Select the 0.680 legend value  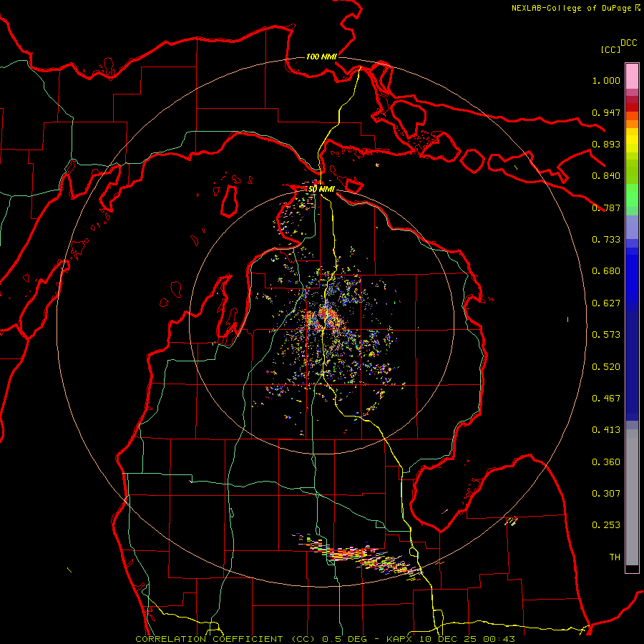[x=606, y=271]
